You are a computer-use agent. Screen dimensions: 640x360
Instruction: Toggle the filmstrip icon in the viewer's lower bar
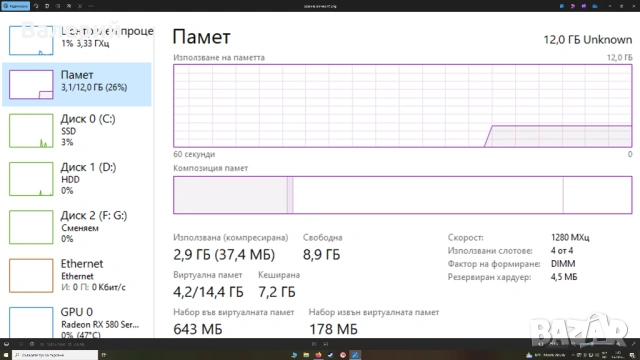click(x=7, y=344)
